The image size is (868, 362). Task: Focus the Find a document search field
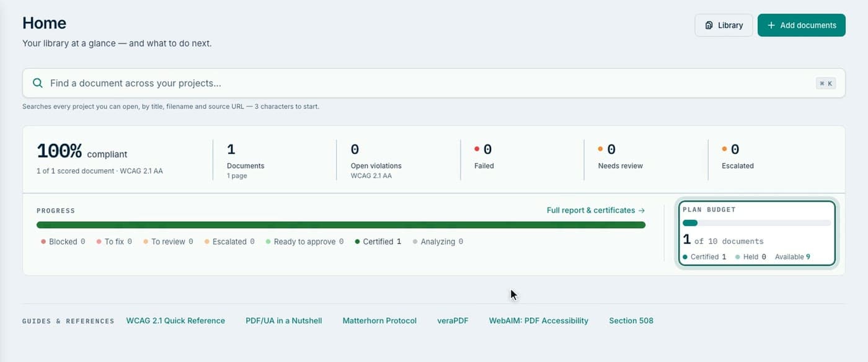434,83
